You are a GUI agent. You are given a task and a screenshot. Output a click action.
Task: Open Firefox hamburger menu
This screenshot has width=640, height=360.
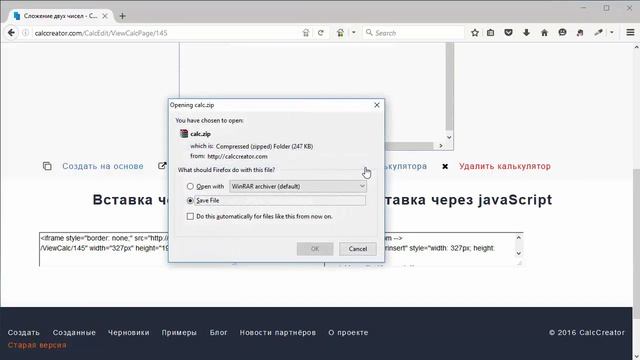[x=630, y=33]
